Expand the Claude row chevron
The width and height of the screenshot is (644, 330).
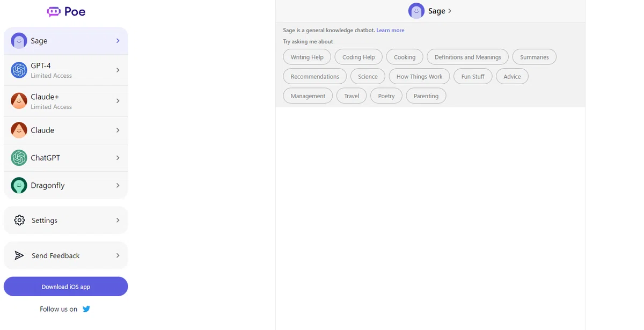118,130
